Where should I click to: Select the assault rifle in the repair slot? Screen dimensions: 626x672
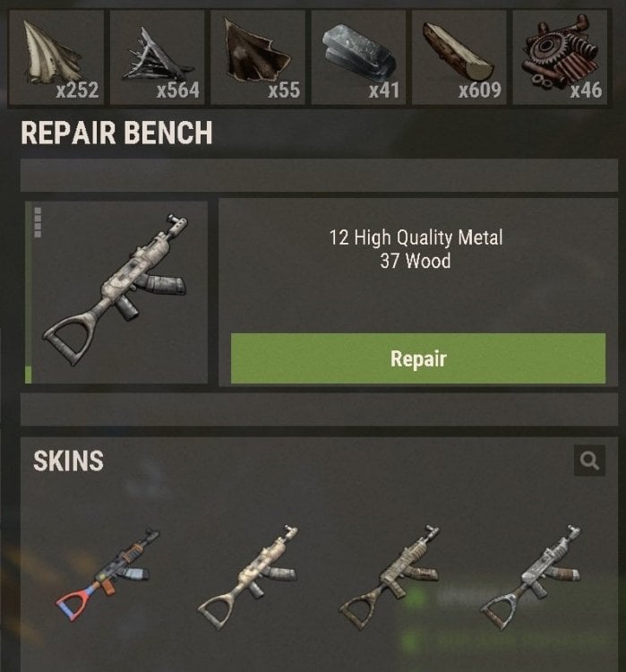tap(116, 292)
